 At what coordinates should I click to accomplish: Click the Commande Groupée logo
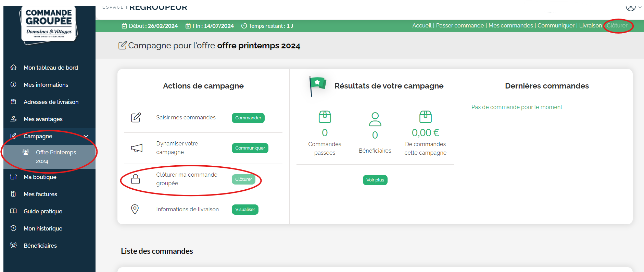pyautogui.click(x=49, y=24)
